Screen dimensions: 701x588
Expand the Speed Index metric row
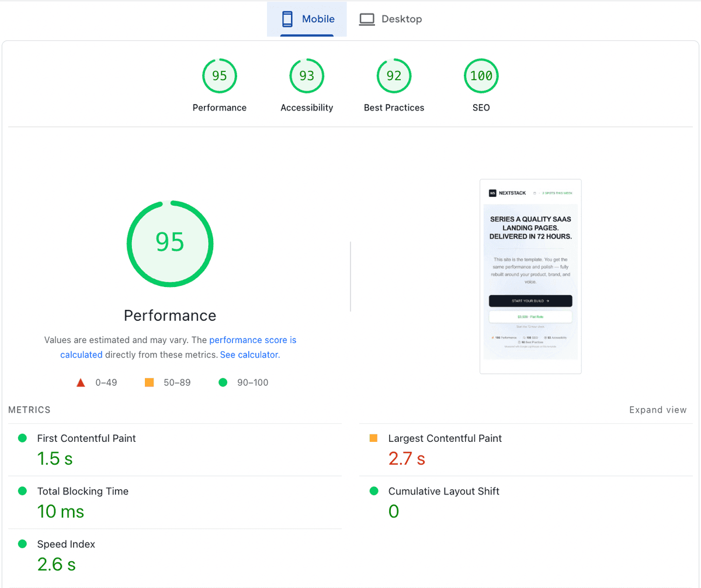pyautogui.click(x=66, y=544)
